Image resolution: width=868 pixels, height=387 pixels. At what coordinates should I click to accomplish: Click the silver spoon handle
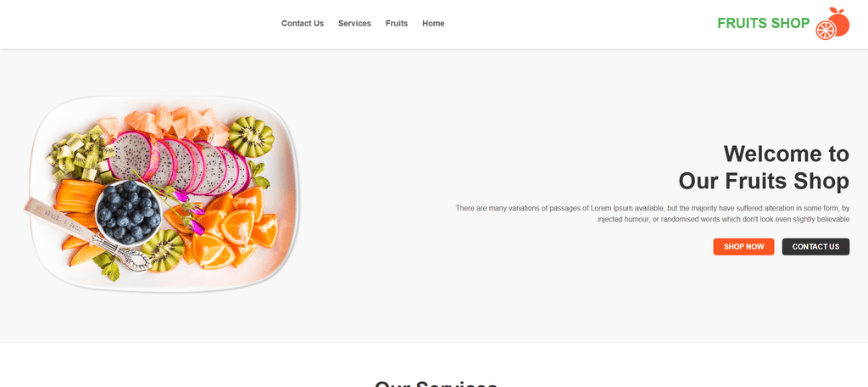click(58, 217)
